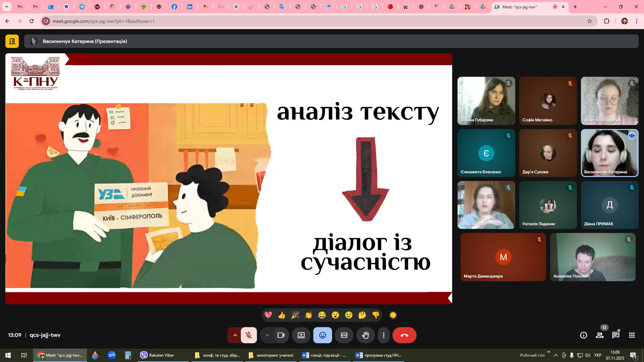Image resolution: width=644 pixels, height=362 pixels.
Task: Open meeting details info icon
Action: (x=584, y=335)
